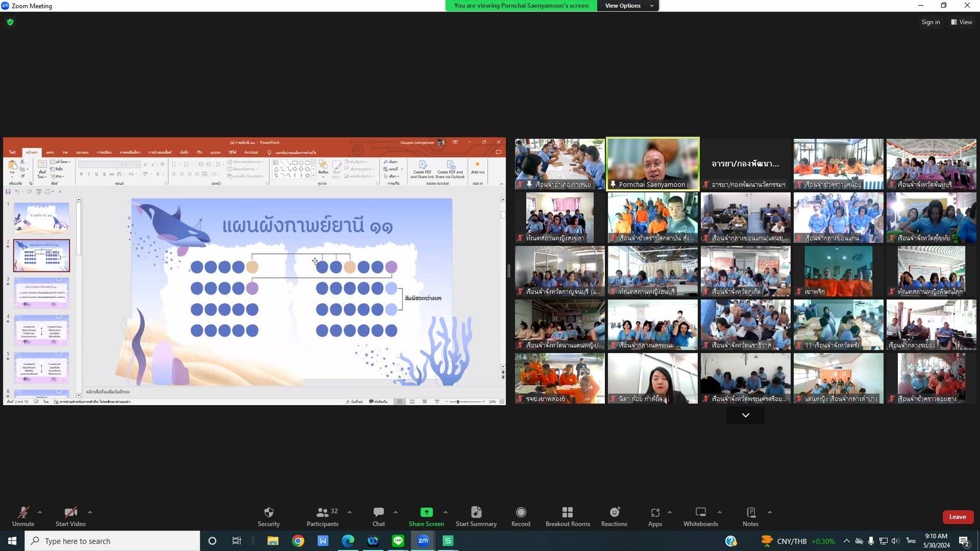The height and width of the screenshot is (551, 980).
Task: Click Start Summary to enable it
Action: coord(476,513)
